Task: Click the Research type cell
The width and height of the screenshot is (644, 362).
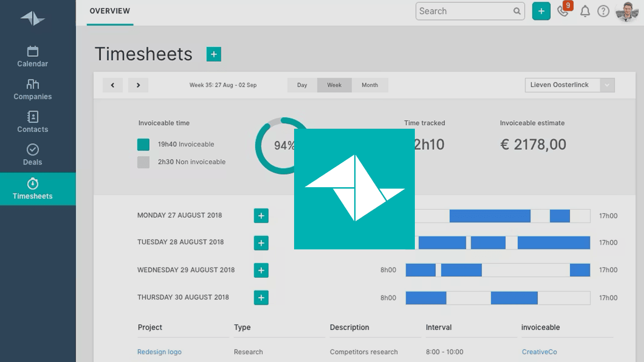Action: 248,352
